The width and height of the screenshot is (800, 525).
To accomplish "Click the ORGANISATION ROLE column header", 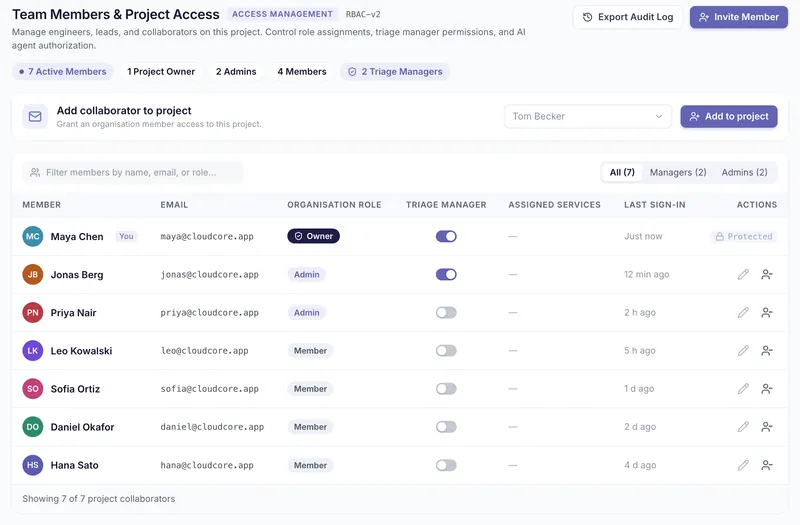I will [x=334, y=205].
